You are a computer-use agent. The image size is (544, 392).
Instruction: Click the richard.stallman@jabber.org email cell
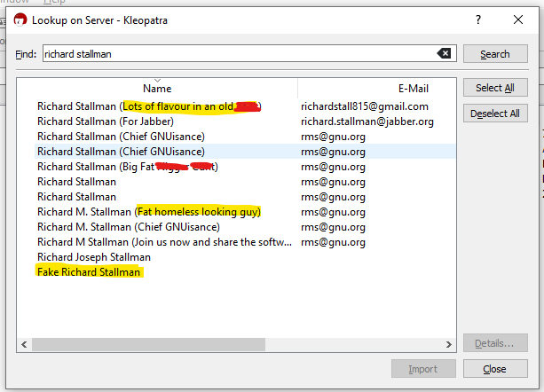pyautogui.click(x=367, y=122)
